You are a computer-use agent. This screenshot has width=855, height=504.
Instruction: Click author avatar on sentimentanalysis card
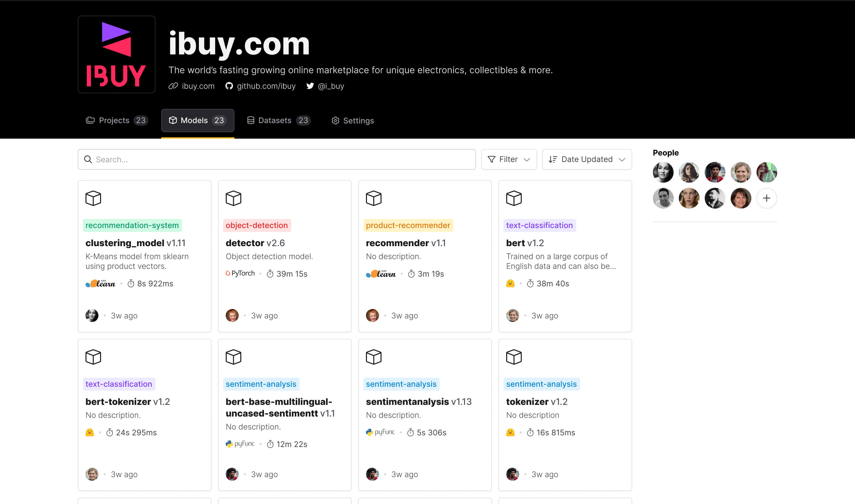click(372, 474)
